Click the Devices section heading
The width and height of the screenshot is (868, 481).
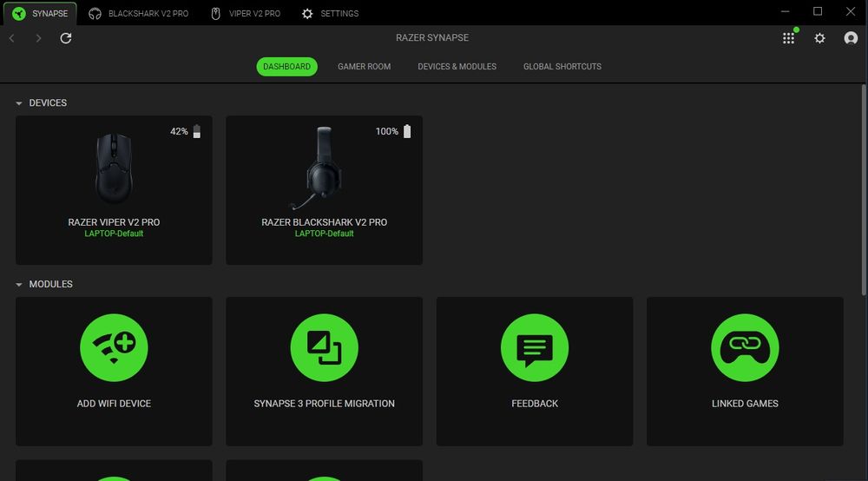point(48,103)
